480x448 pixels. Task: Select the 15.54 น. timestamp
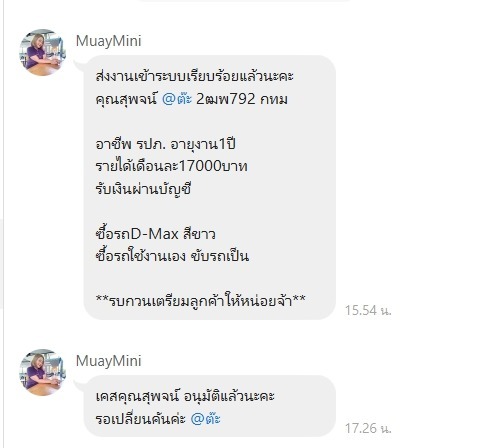368,311
